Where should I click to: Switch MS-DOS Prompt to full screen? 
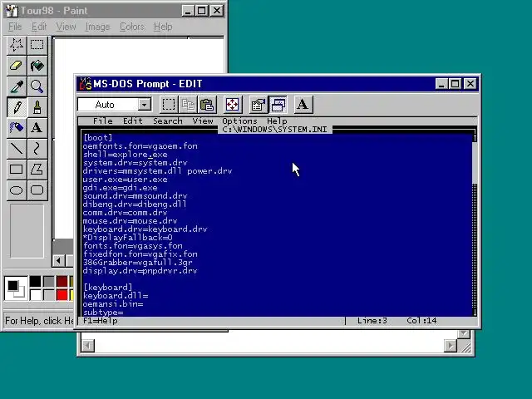click(233, 105)
